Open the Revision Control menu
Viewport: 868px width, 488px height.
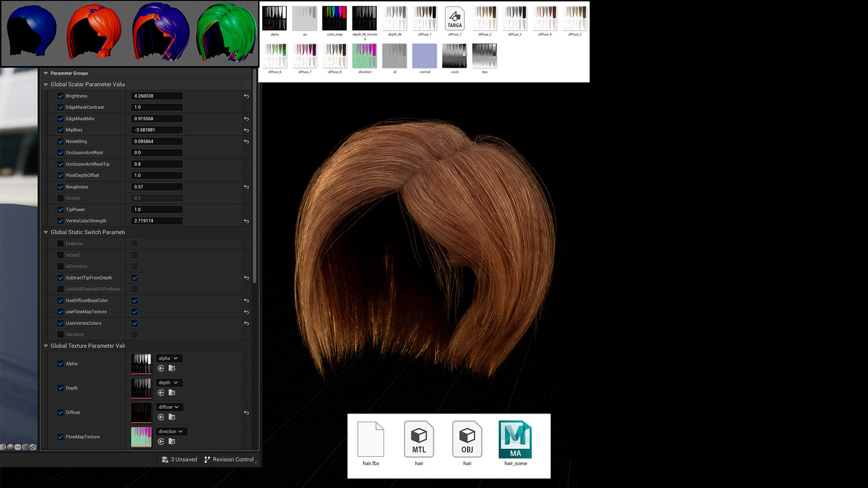pos(229,460)
